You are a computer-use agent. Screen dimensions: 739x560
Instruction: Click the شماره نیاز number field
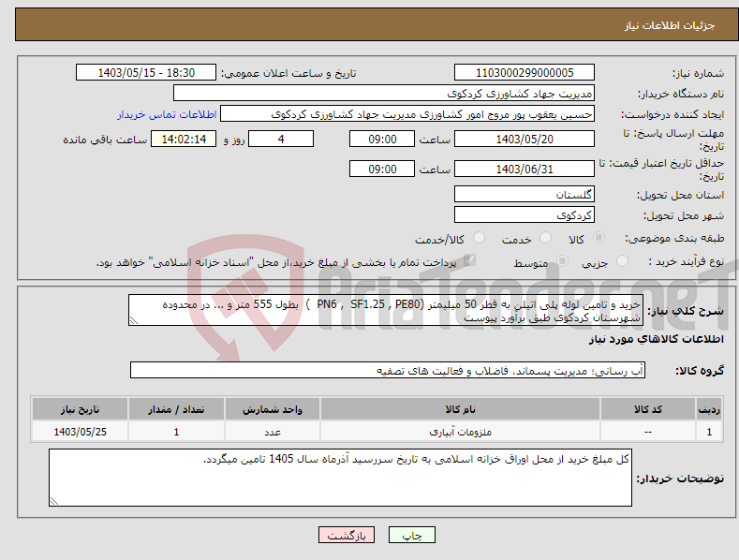525,73
